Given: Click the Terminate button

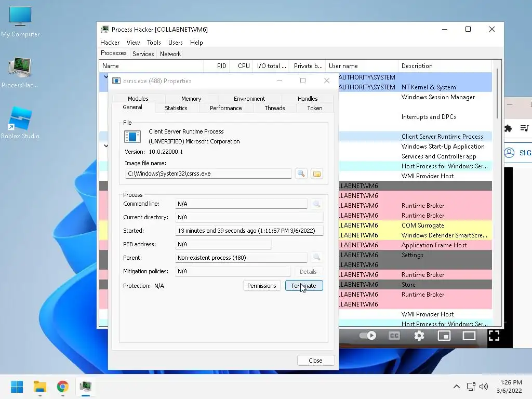Looking at the screenshot, I should pos(304,286).
